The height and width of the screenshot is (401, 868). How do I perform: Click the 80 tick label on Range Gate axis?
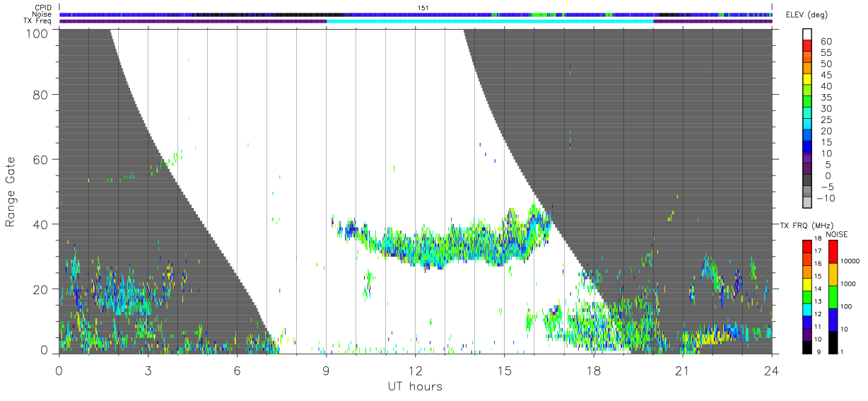(41, 94)
